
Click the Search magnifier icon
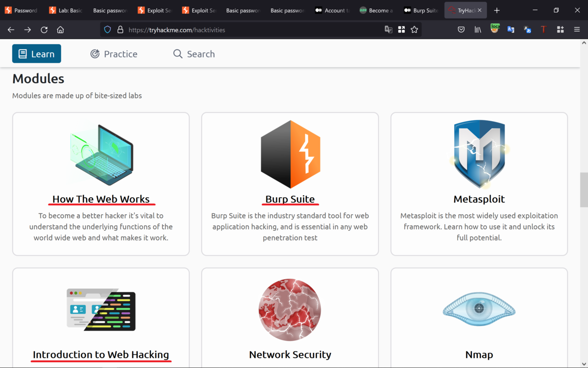coord(178,54)
